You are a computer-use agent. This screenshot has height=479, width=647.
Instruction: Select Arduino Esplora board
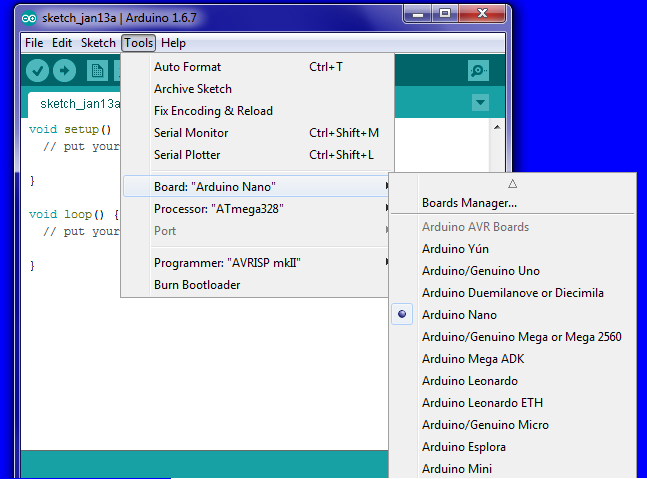point(512,447)
